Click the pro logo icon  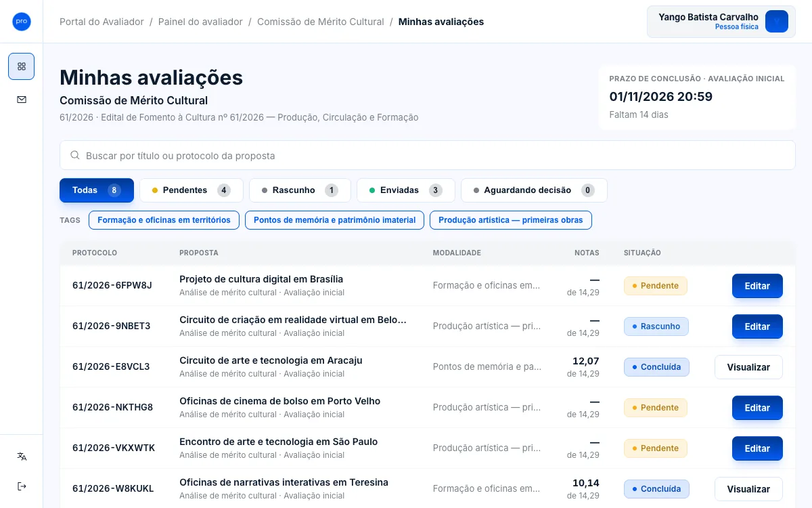(x=22, y=22)
